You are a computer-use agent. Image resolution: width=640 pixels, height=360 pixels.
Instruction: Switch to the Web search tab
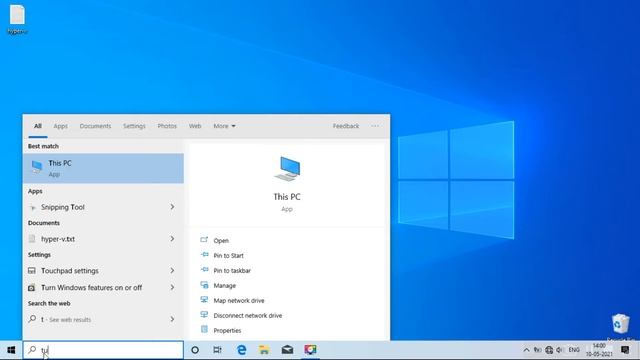coord(195,126)
